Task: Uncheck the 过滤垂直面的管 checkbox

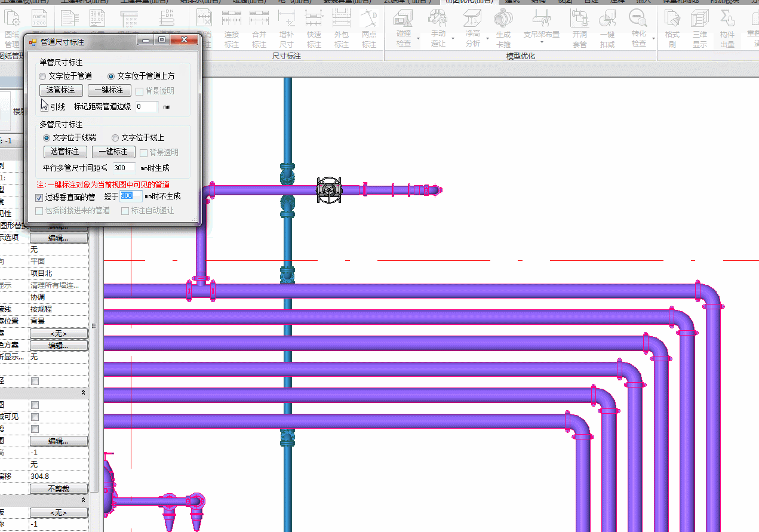Action: 39,196
